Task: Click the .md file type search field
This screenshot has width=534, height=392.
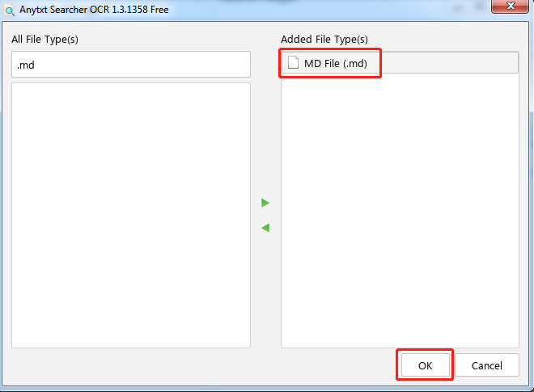Action: click(x=131, y=65)
